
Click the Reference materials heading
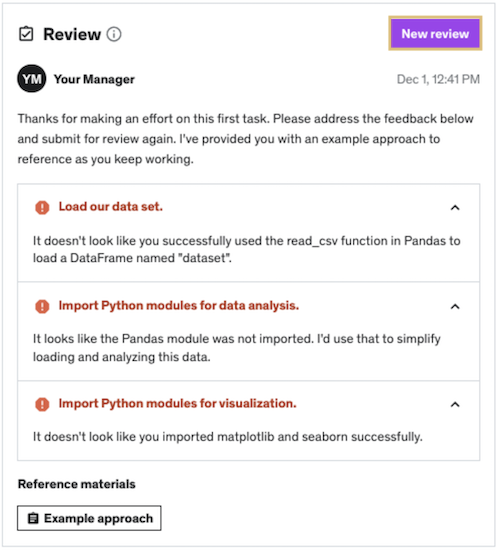tap(77, 484)
